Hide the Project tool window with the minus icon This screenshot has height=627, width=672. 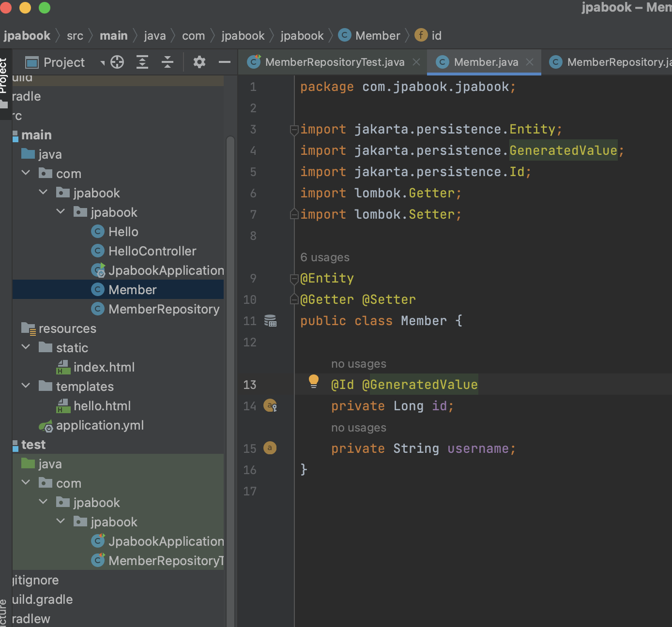[x=225, y=62]
